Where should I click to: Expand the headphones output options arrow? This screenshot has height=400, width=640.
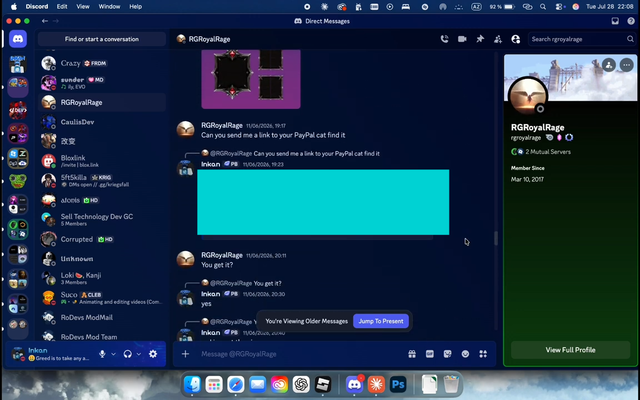(x=139, y=354)
